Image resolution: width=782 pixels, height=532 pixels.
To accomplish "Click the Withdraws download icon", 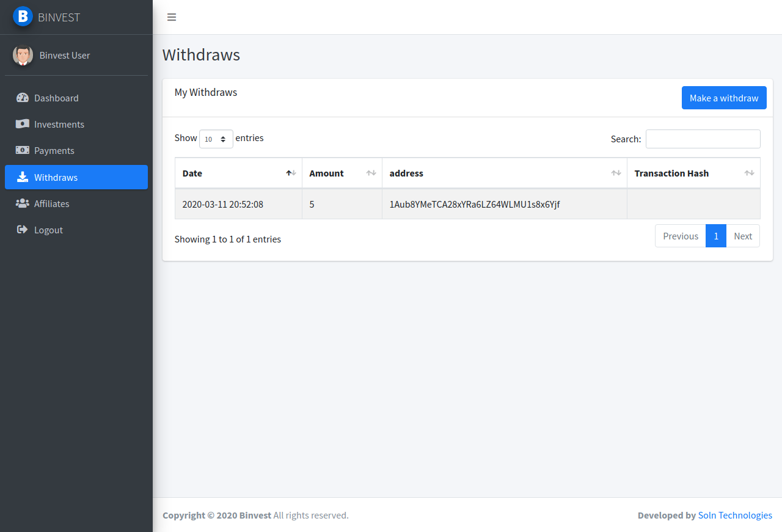I will coord(23,177).
